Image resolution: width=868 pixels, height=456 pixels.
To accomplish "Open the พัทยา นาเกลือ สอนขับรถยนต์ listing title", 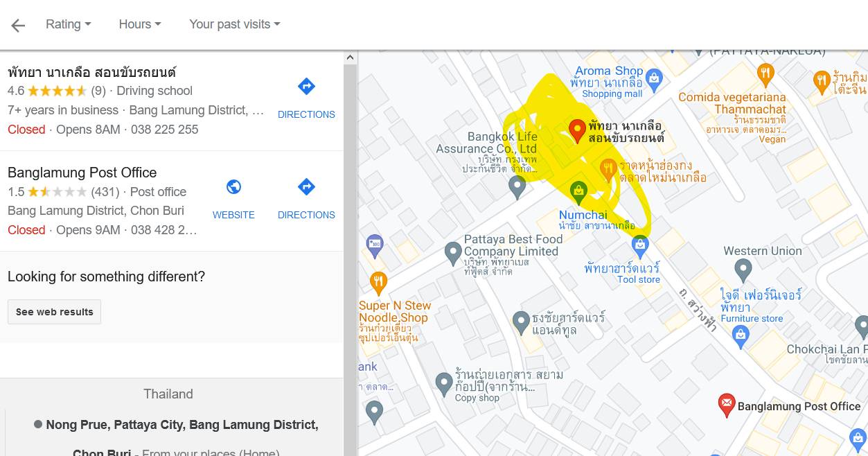I will [92, 72].
